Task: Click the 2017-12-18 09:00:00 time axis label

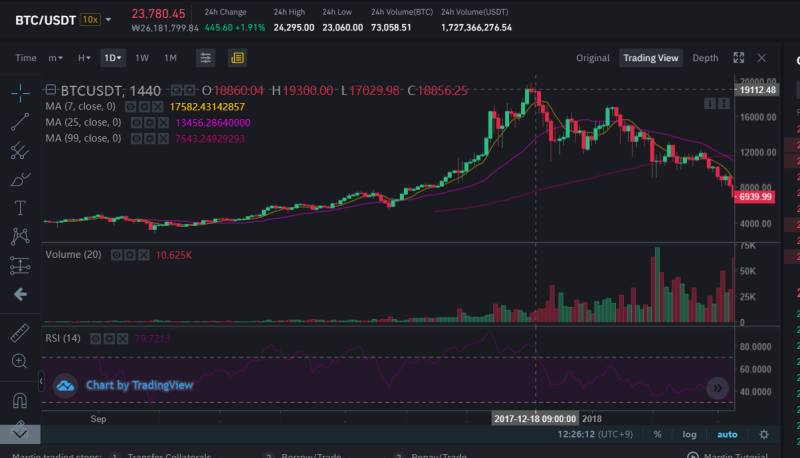Action: click(x=535, y=419)
